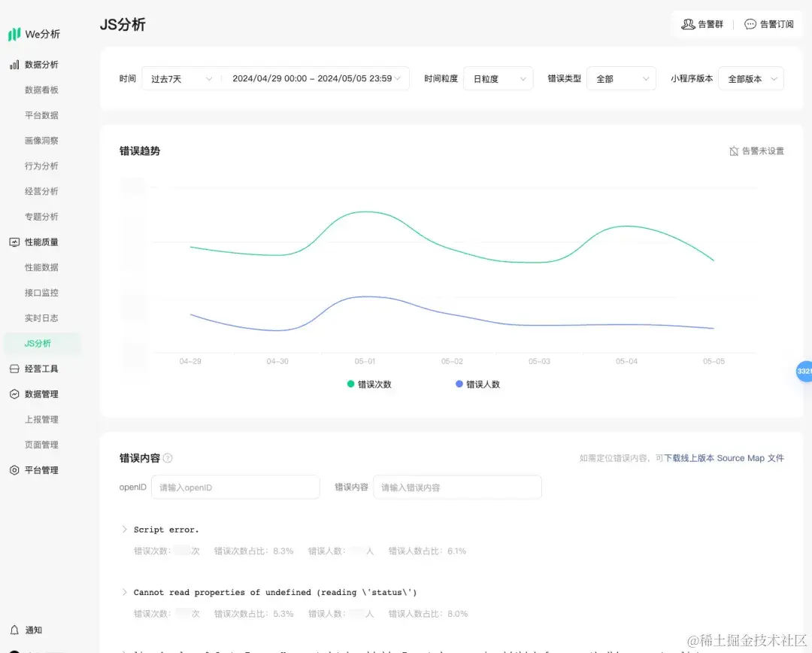Open the 错误类型 全部 dropdown
The width and height of the screenshot is (812, 653).
coord(621,79)
